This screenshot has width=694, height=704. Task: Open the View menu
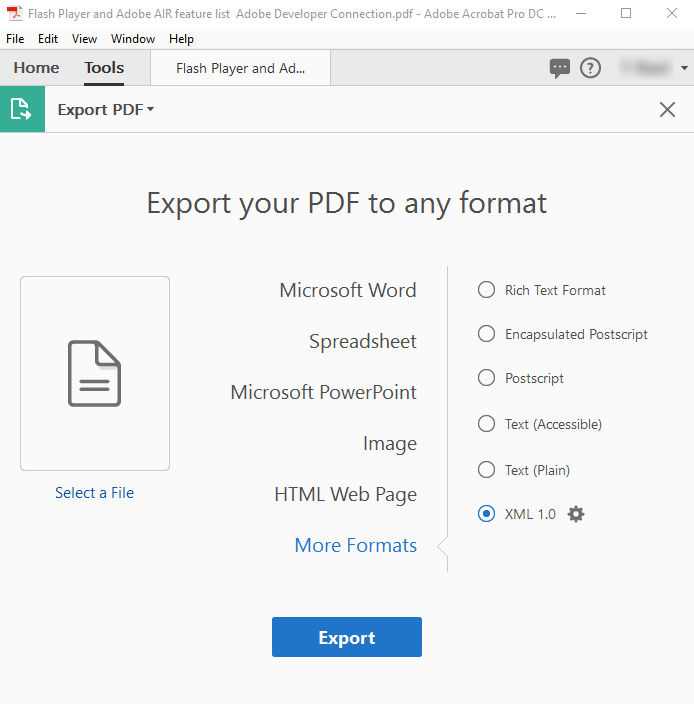(84, 39)
